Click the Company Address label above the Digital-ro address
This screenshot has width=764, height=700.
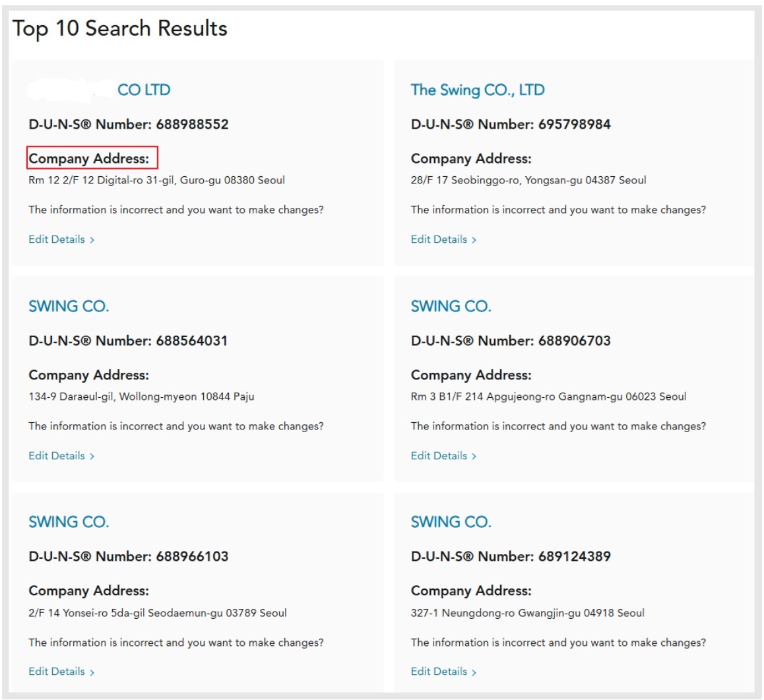(x=88, y=158)
